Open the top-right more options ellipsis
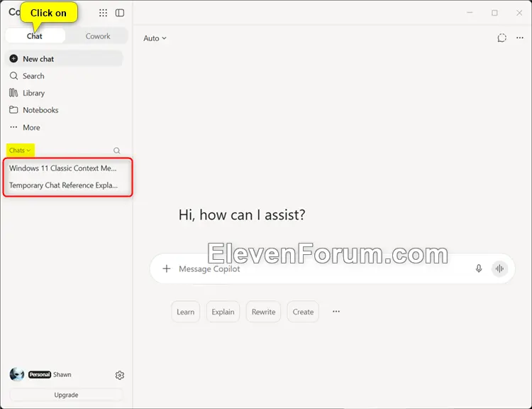The image size is (532, 409). tap(520, 38)
